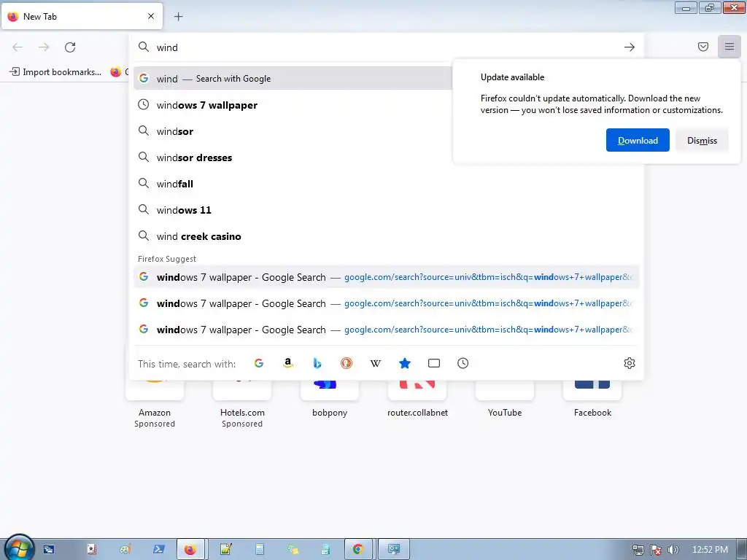
Task: Search this time with Bing icon
Action: tap(317, 363)
